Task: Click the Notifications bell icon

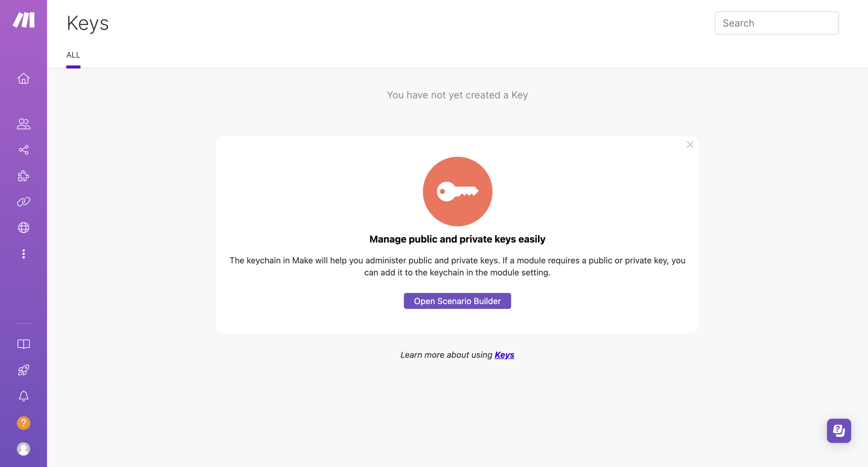Action: pyautogui.click(x=24, y=396)
